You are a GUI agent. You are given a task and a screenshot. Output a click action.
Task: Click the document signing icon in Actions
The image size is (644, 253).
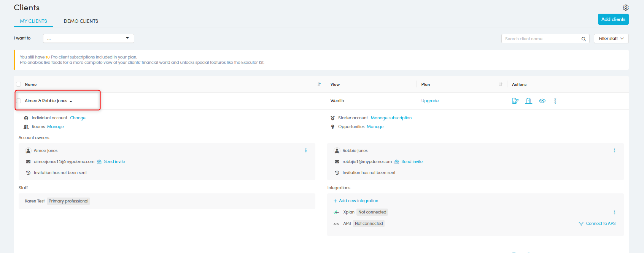(515, 101)
